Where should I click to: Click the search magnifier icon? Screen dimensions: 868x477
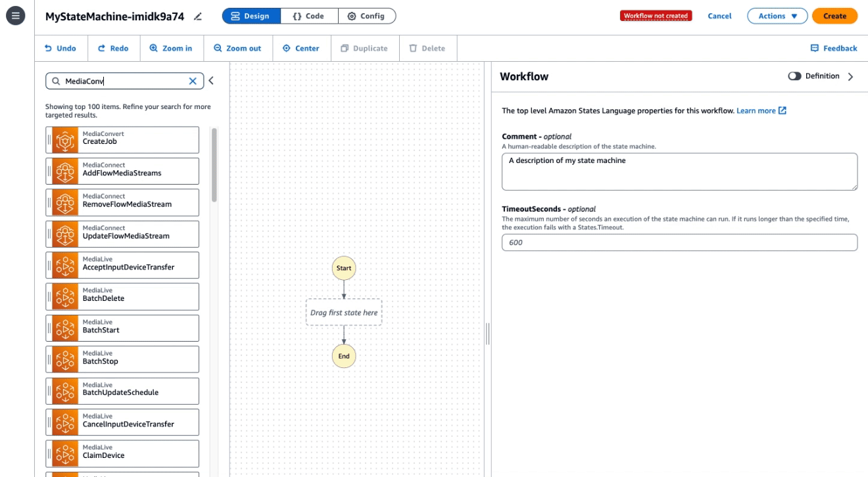click(x=55, y=81)
